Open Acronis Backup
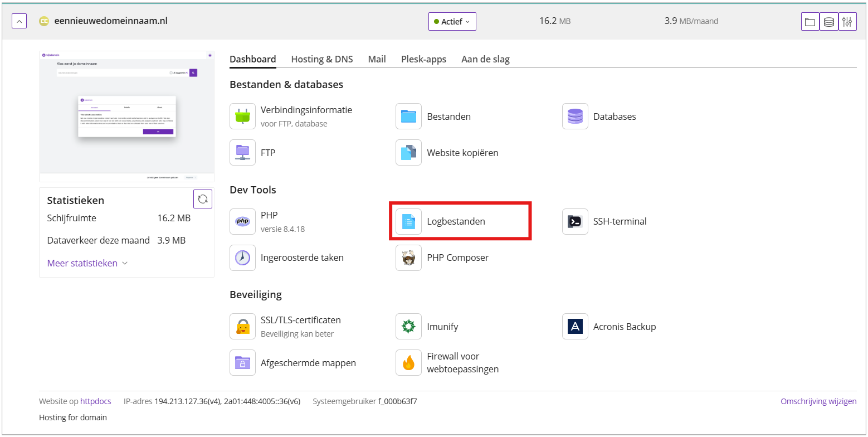868x437 pixels. (x=575, y=327)
